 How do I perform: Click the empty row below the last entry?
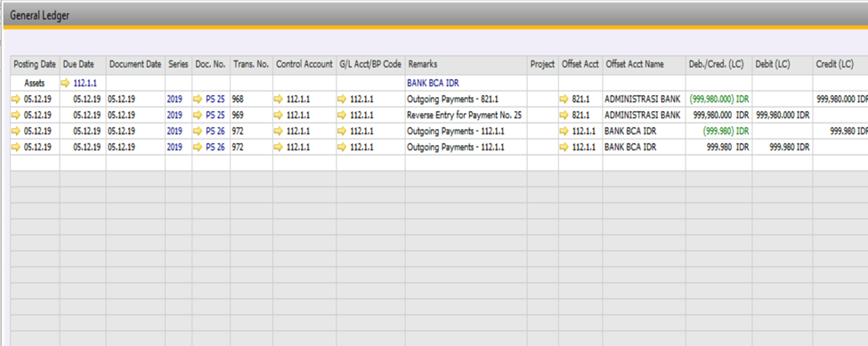[439, 163]
